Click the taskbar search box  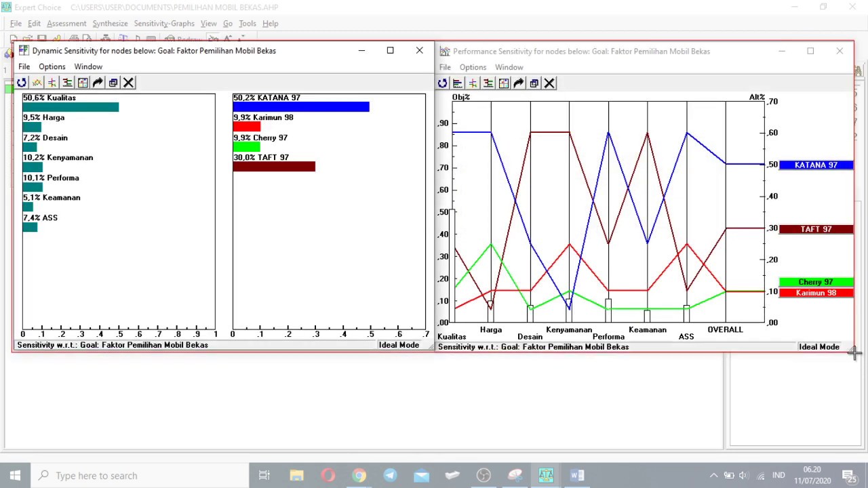tap(140, 476)
